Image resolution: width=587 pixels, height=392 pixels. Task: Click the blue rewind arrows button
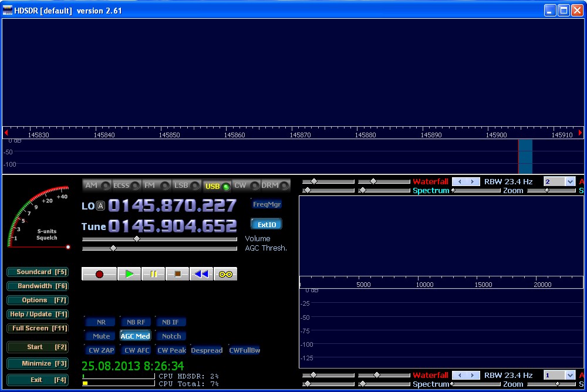point(201,274)
